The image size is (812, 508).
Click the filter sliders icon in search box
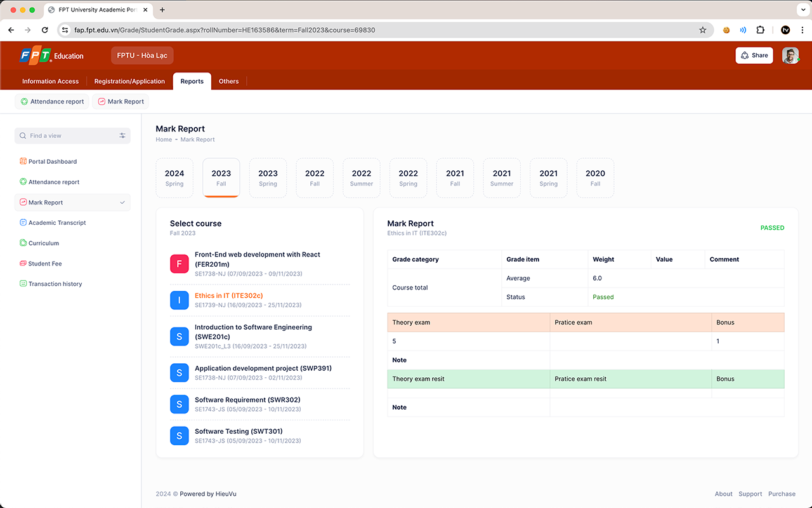tap(122, 136)
